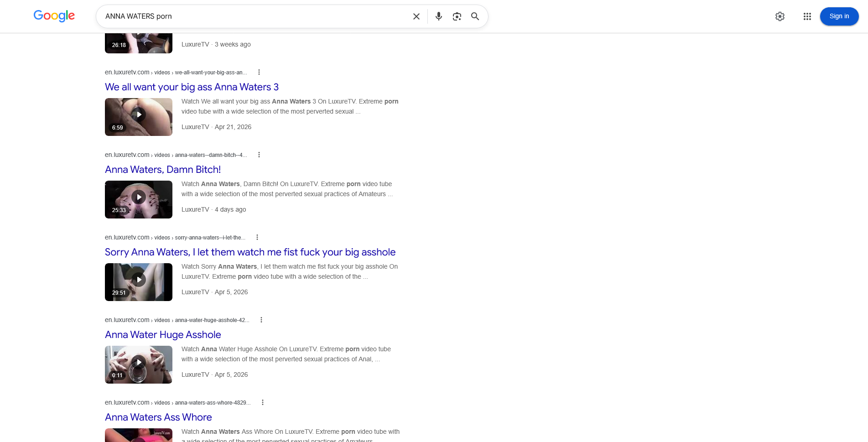868x442 pixels.
Task: Submit the query with the magnifier icon
Action: point(475,16)
